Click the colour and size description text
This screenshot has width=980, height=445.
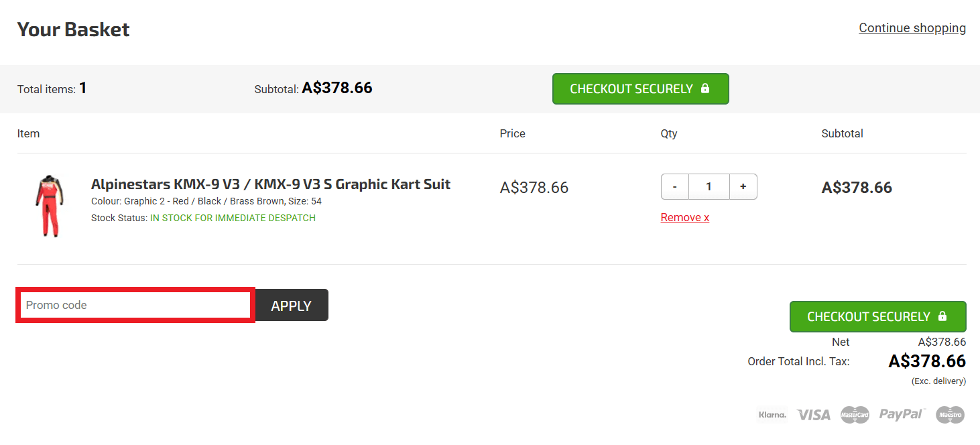206,201
